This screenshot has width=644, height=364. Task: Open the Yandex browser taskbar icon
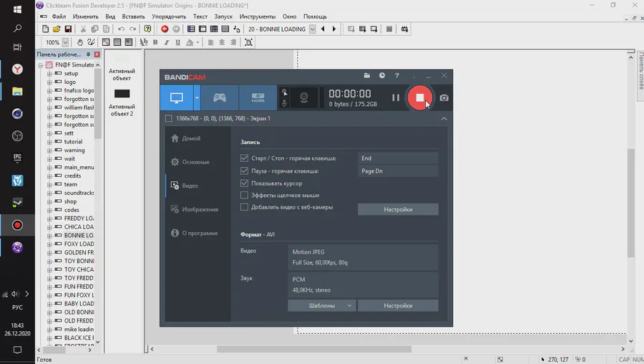pos(17,69)
